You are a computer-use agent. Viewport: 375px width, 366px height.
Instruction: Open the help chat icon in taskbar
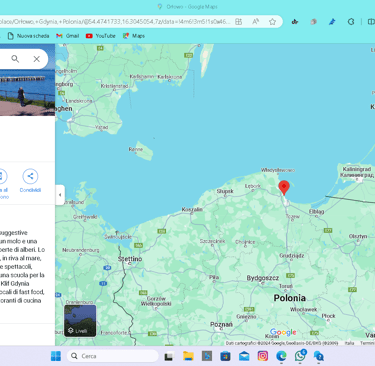319,356
